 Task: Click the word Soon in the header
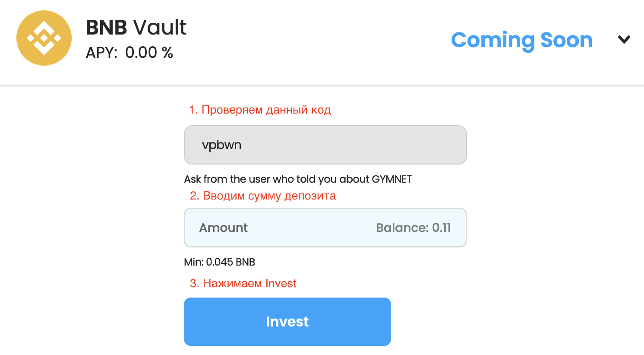[x=566, y=40]
